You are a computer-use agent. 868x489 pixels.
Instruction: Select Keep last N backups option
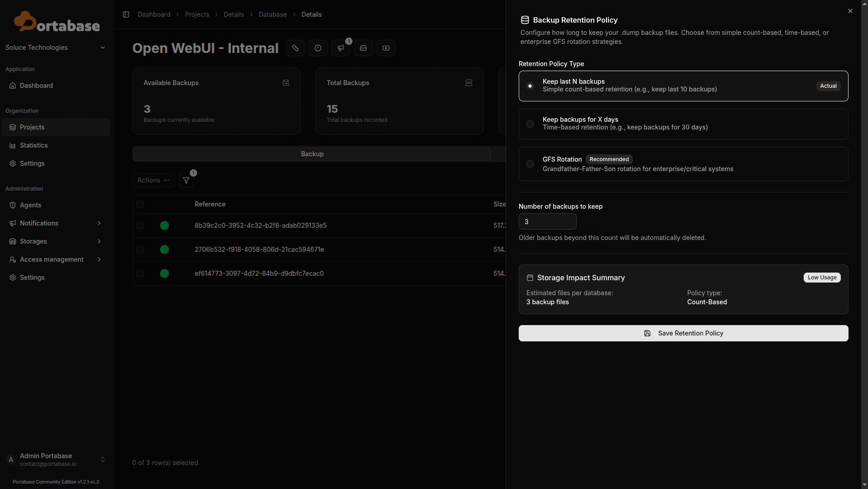(x=683, y=86)
